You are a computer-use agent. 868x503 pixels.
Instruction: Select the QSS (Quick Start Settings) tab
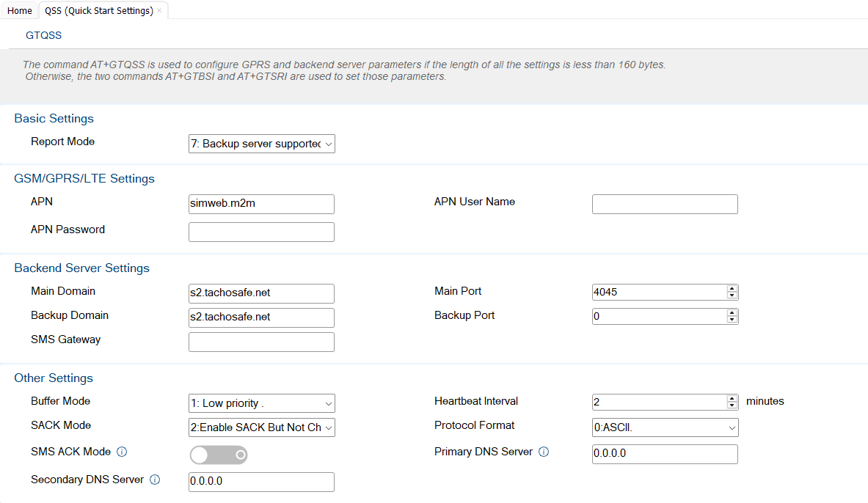point(99,10)
